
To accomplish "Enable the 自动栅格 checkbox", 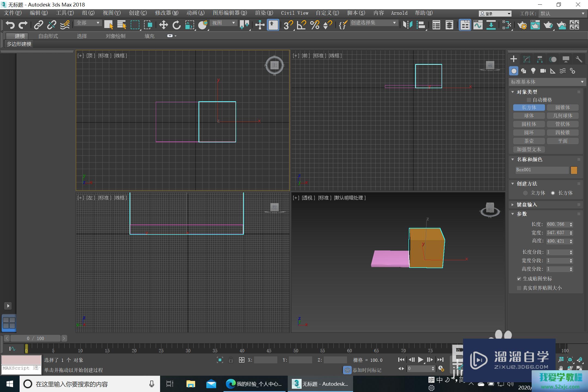I will point(529,100).
